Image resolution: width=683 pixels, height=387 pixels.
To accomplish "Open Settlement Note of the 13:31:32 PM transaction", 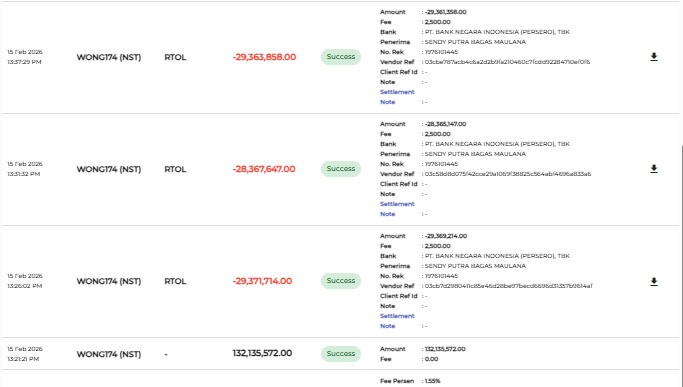I will tap(397, 209).
